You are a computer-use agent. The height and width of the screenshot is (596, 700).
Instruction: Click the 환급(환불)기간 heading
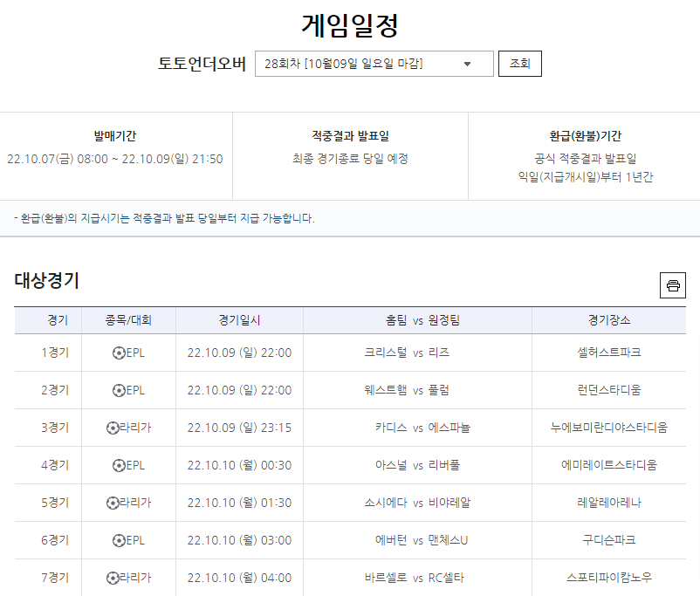coord(586,136)
